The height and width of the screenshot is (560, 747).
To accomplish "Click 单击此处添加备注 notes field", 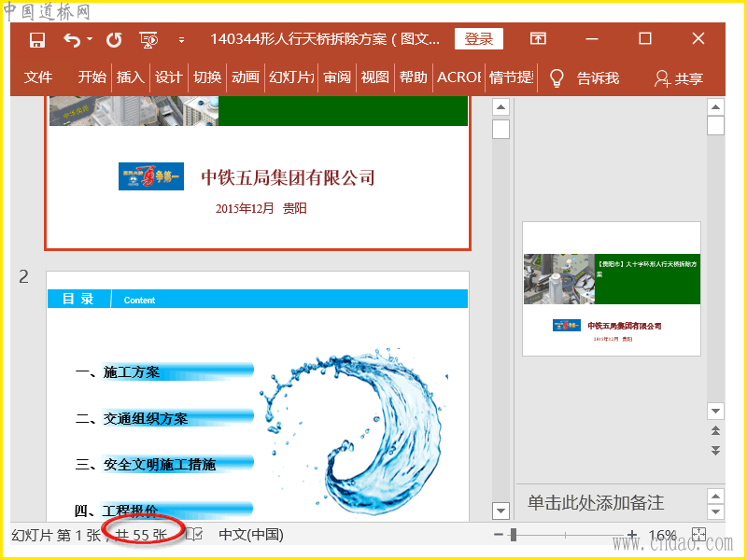I will pyautogui.click(x=596, y=503).
